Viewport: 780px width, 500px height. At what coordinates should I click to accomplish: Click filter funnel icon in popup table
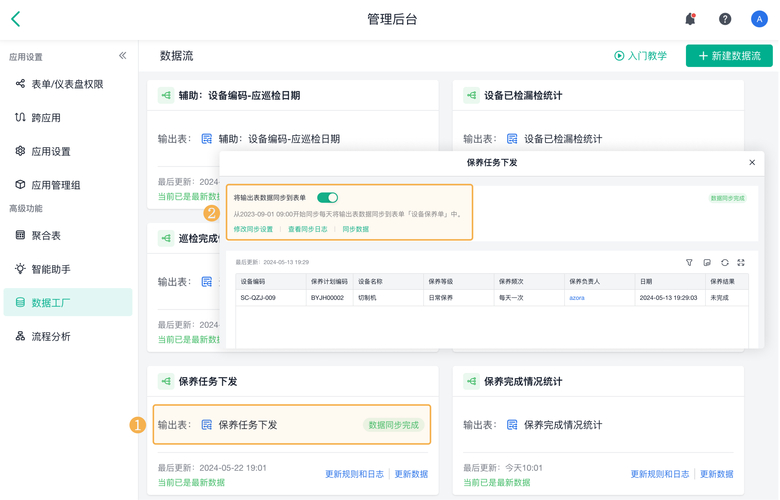[689, 263]
